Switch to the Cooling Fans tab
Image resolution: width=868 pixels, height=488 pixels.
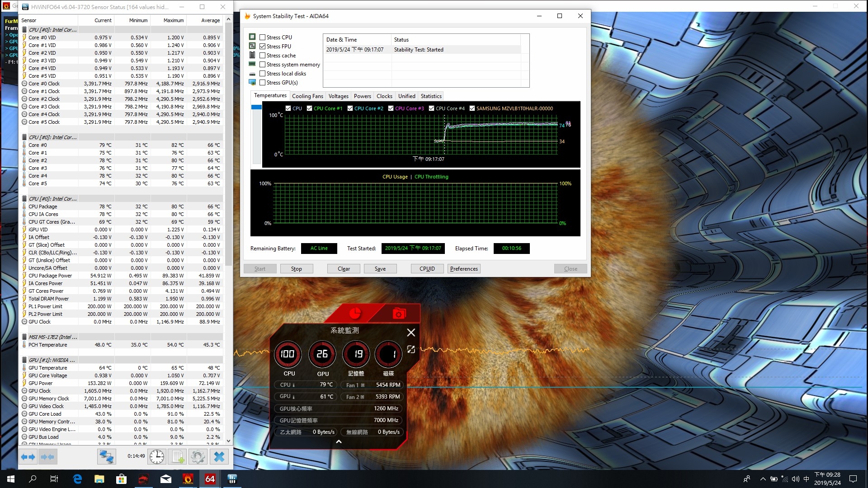[x=307, y=96]
